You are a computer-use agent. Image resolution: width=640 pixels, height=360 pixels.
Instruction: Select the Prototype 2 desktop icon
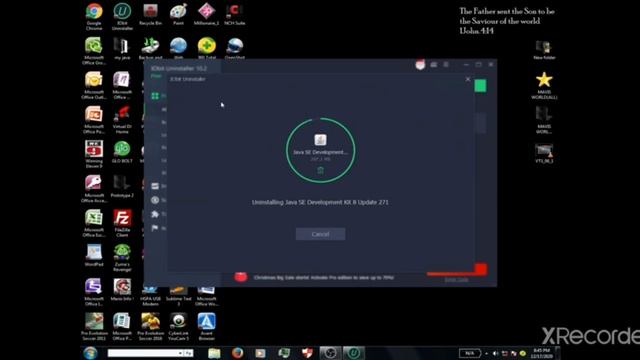[x=122, y=187]
